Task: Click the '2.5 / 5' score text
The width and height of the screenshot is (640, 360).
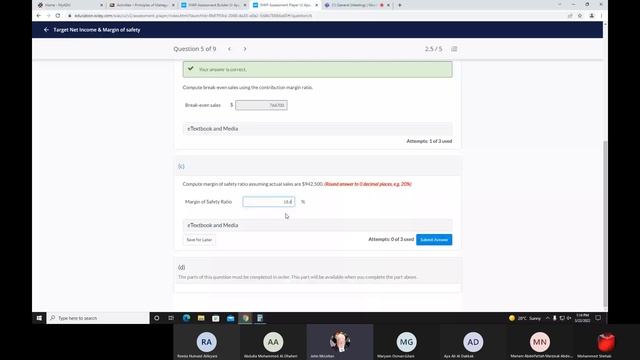Action: 433,49
